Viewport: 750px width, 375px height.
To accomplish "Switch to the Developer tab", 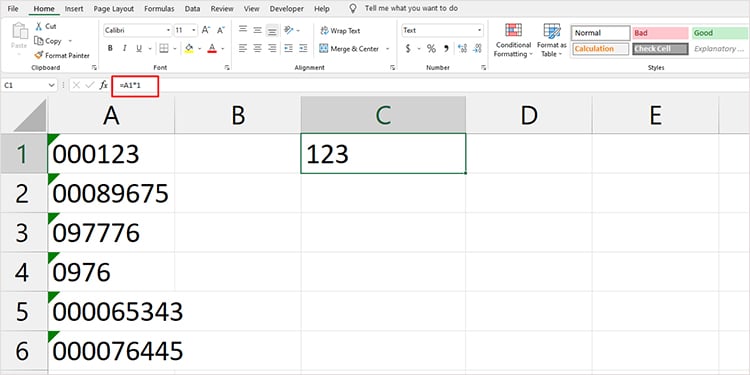I will pyautogui.click(x=287, y=9).
